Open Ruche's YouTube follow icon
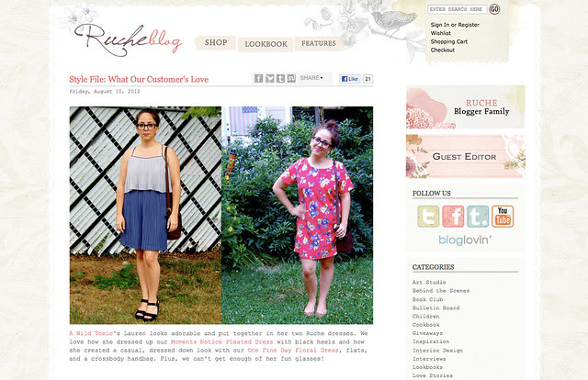588x380 pixels. tap(503, 217)
